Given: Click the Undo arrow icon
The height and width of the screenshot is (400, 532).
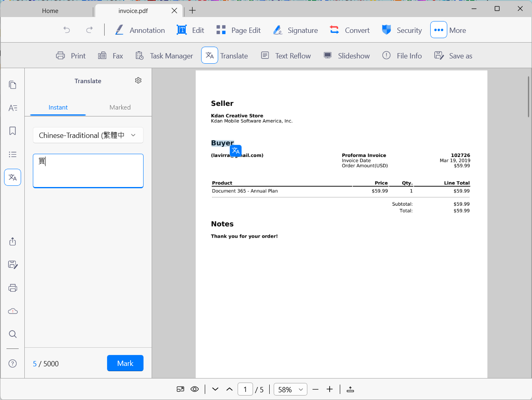Looking at the screenshot, I should (67, 30).
